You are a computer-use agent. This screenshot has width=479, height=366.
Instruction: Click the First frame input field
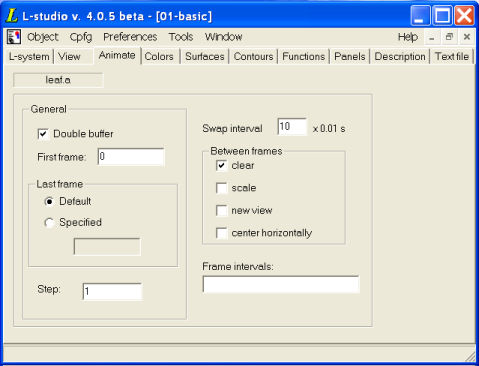click(x=131, y=157)
